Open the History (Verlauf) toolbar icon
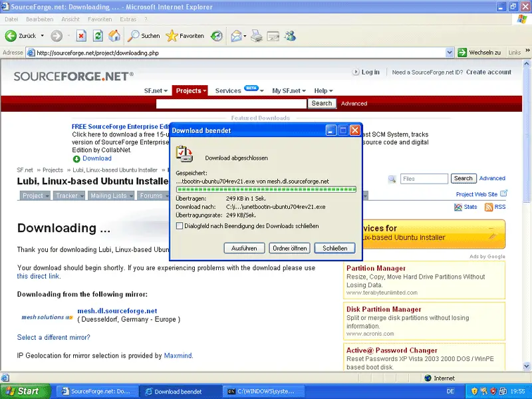Screen dimensions: 532x399 pos(217,36)
